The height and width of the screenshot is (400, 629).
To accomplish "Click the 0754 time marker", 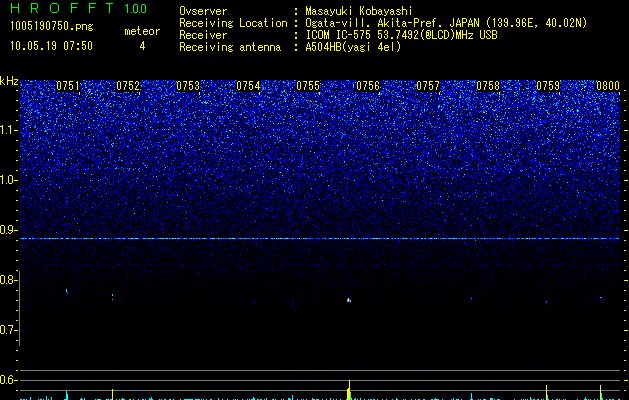I will coord(248,86).
